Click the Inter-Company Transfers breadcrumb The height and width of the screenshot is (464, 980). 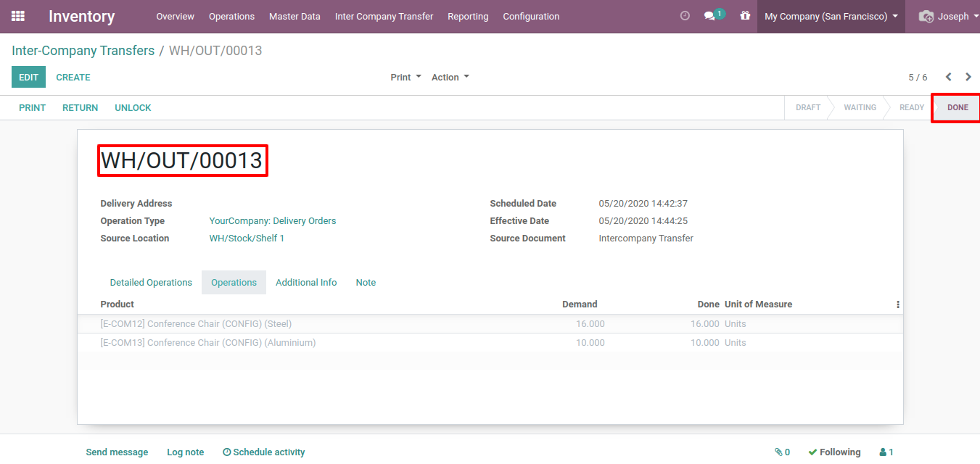click(83, 51)
